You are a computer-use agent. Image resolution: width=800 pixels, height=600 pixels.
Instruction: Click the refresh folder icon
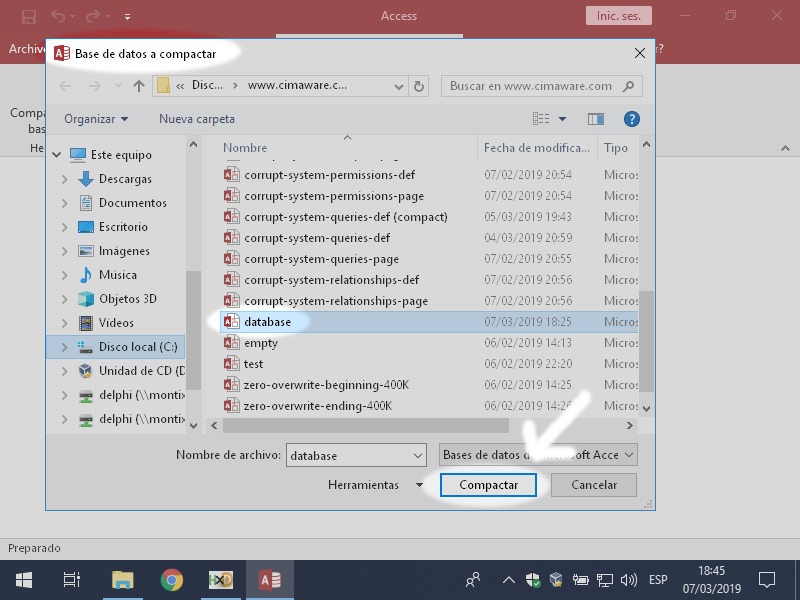click(x=420, y=86)
